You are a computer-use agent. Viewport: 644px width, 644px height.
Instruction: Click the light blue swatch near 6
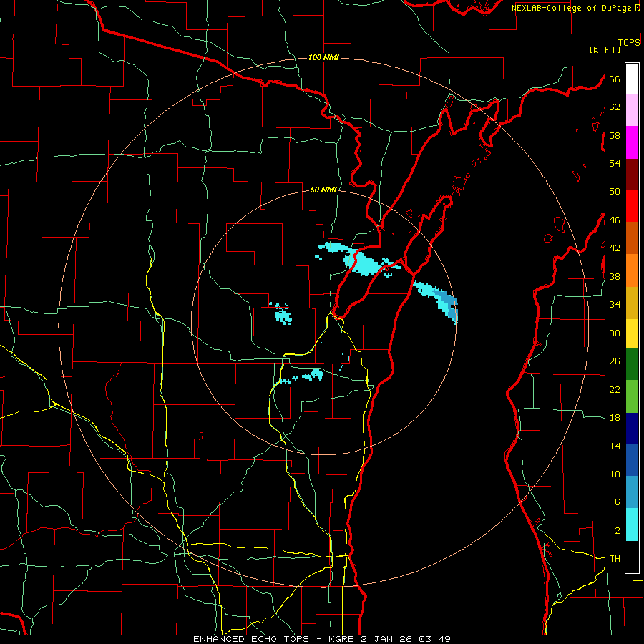point(632,492)
